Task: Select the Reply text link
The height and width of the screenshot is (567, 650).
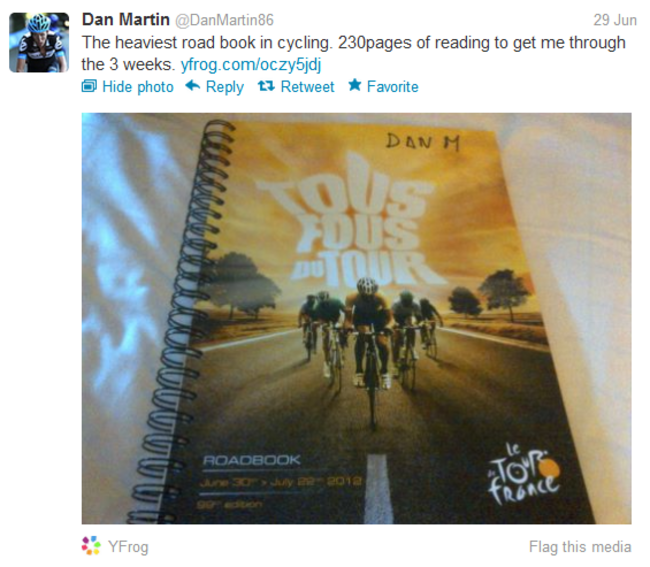Action: pyautogui.click(x=225, y=87)
